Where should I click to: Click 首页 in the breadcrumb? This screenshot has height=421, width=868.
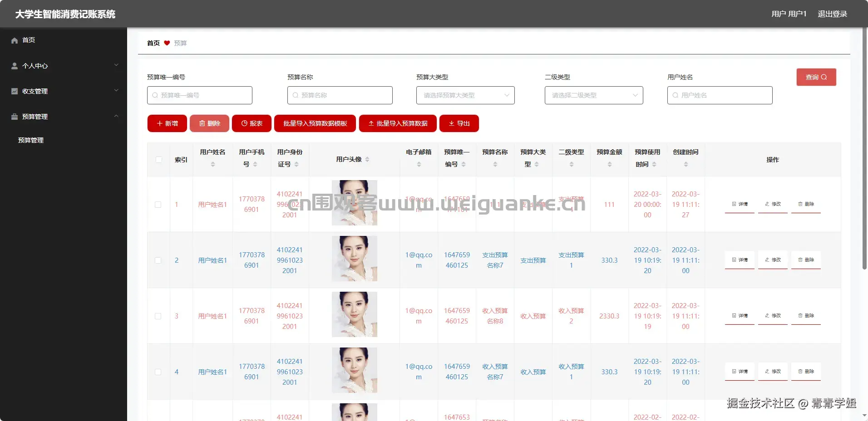153,43
